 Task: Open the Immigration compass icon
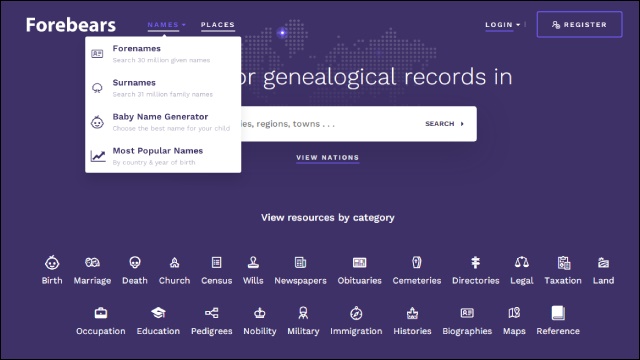356,313
